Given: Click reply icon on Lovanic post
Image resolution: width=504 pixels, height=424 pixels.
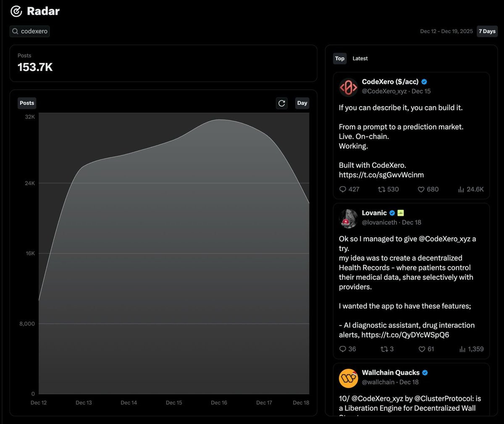Looking at the screenshot, I should [343, 349].
